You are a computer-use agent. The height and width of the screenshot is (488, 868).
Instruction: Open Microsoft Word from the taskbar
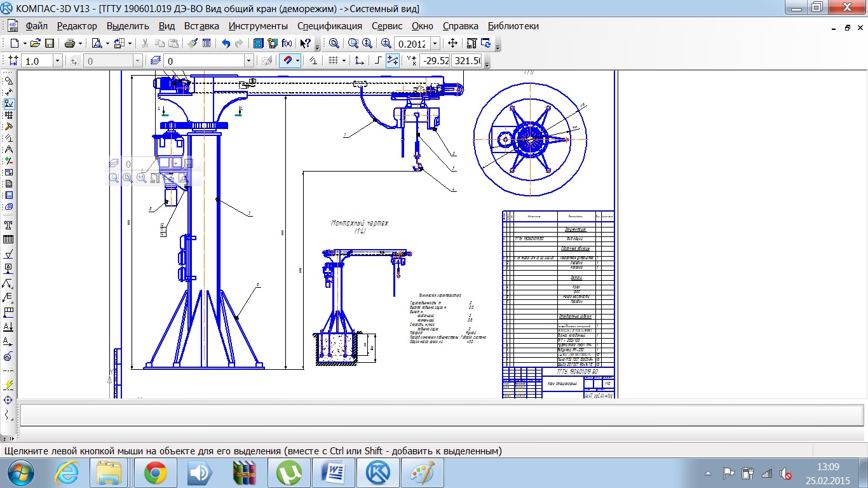[x=332, y=473]
